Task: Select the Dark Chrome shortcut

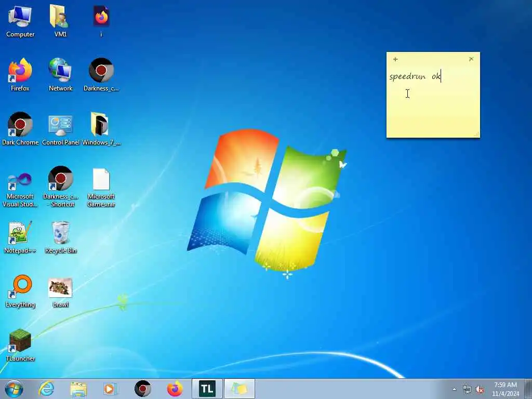Action: (x=20, y=129)
